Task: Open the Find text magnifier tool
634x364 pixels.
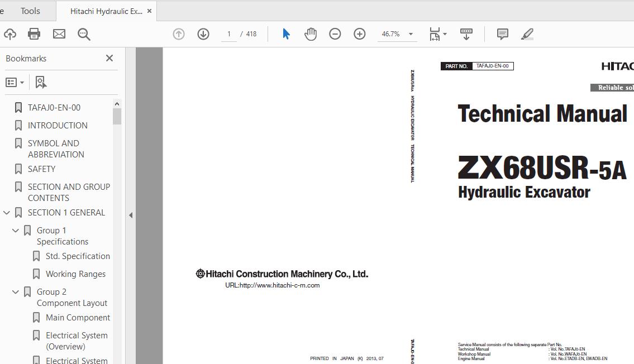Action: coord(84,34)
